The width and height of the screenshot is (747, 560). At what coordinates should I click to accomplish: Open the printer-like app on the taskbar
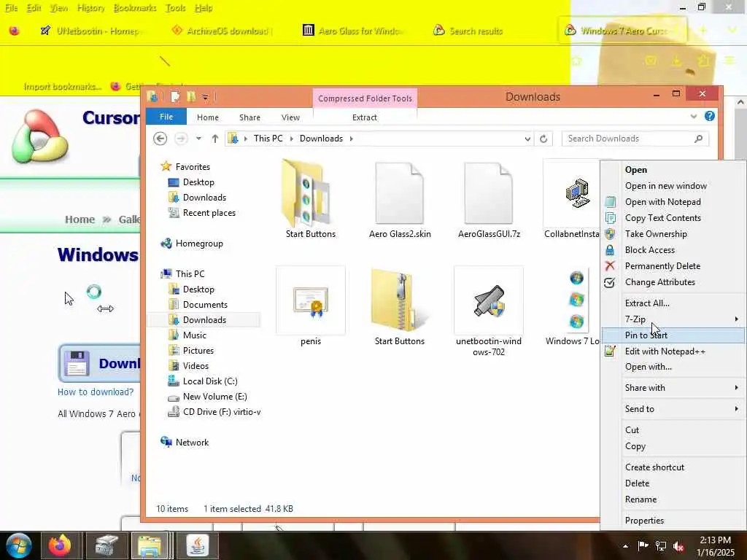tap(105, 545)
